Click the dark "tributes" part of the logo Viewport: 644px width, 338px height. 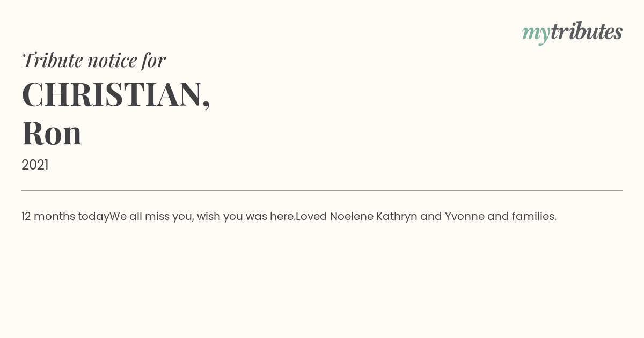(586, 32)
